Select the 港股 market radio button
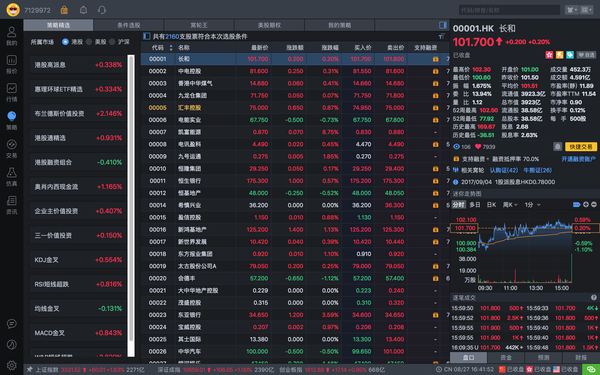600x375 pixels. click(65, 42)
